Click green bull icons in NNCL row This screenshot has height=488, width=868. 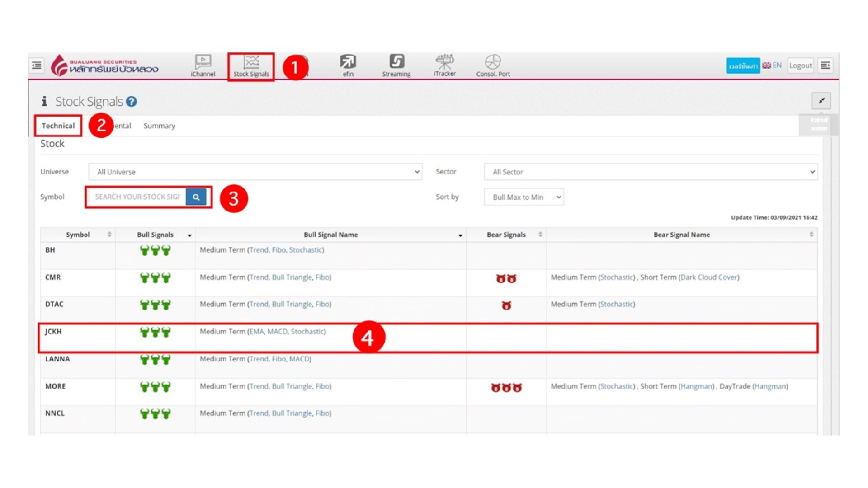155,414
